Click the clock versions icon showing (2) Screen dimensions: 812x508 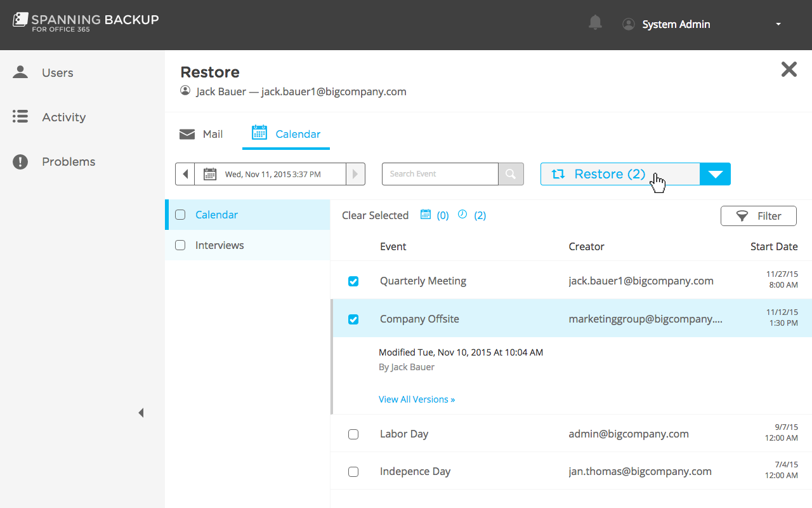(x=462, y=215)
